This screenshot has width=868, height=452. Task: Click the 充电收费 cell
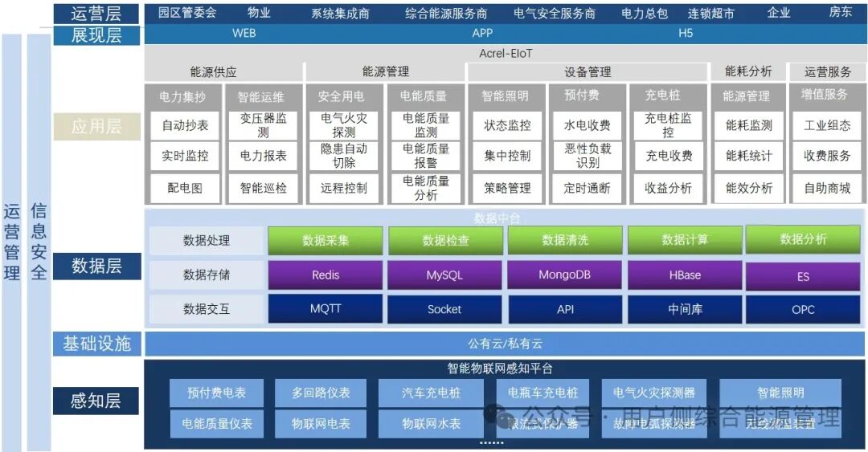(669, 156)
